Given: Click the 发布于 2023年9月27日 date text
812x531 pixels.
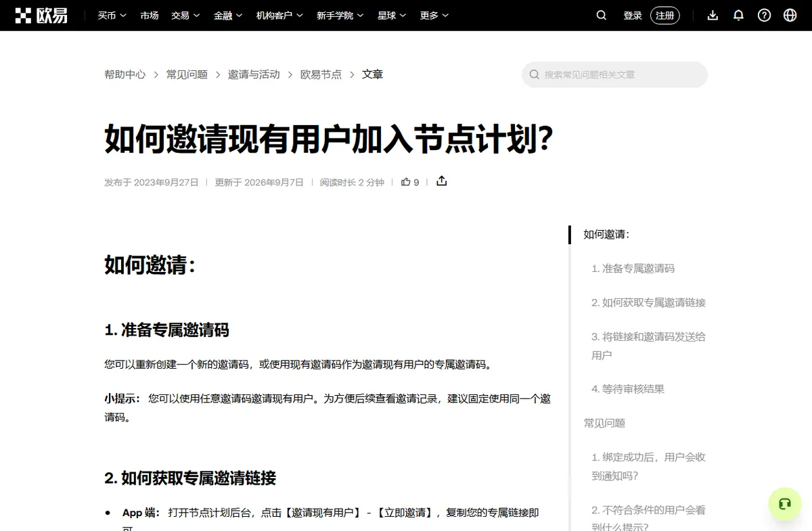Looking at the screenshot, I should (x=152, y=183).
